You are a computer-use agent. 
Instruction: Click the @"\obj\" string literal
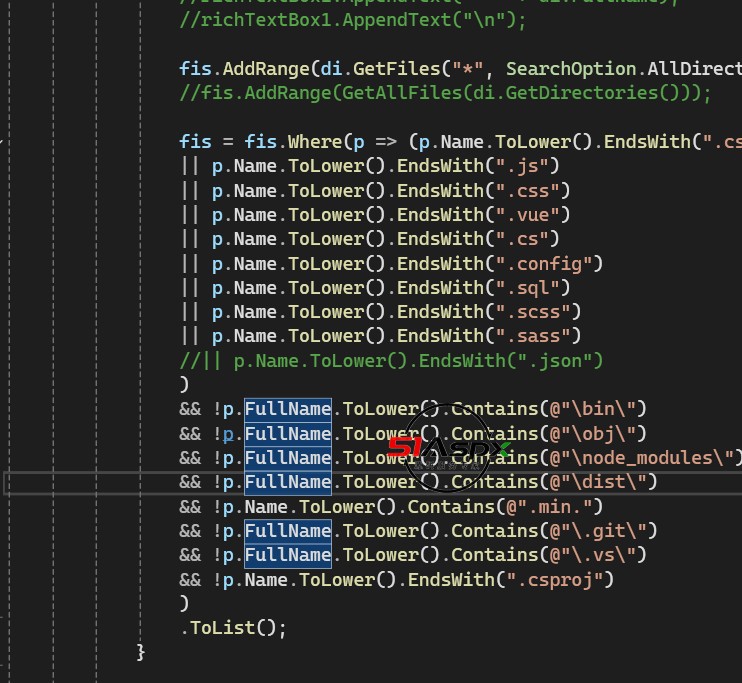click(592, 434)
